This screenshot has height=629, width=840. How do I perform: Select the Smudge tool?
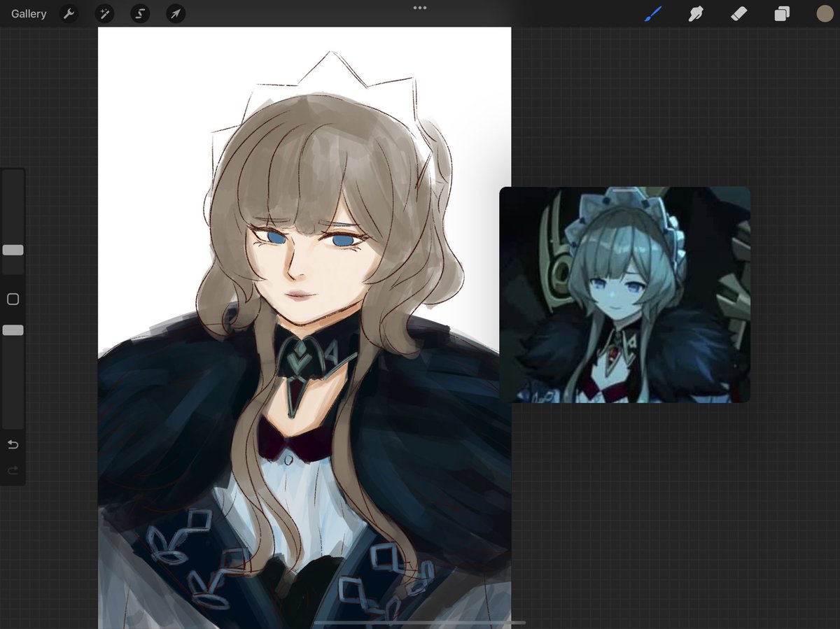tap(696, 13)
